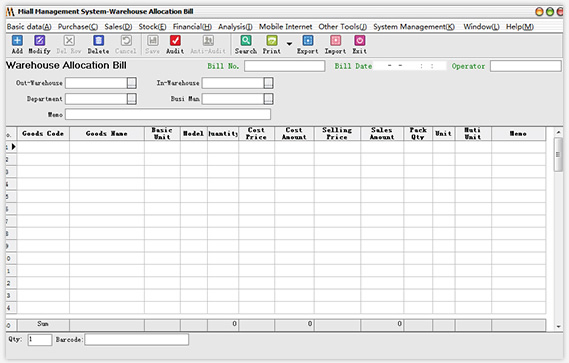The height and width of the screenshot is (363, 569).
Task: Click the Cost Price column header
Action: pos(257,134)
